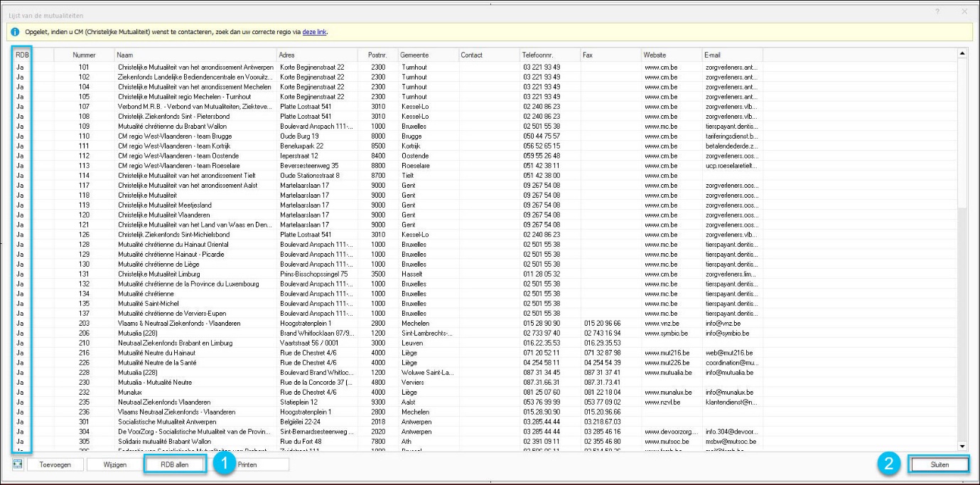980x485 pixels.
Task: Open the 'deze link' hyperlink
Action: click(315, 32)
